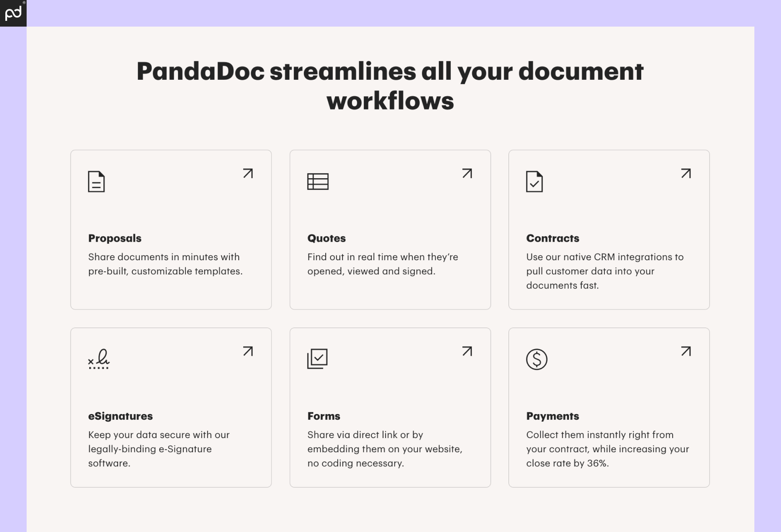Click the Contracts checked-document icon
781x532 pixels.
tap(534, 181)
